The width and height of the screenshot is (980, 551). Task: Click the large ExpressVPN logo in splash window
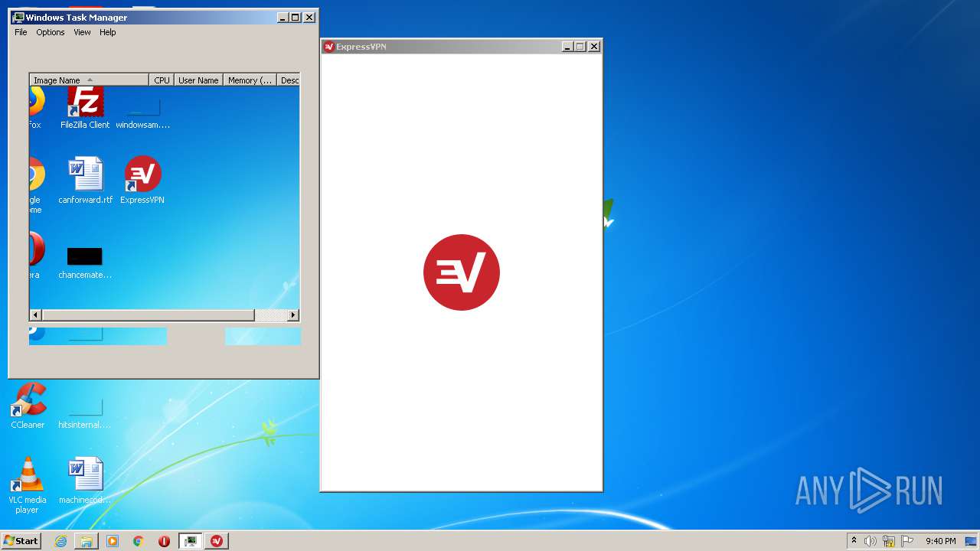[x=462, y=272]
